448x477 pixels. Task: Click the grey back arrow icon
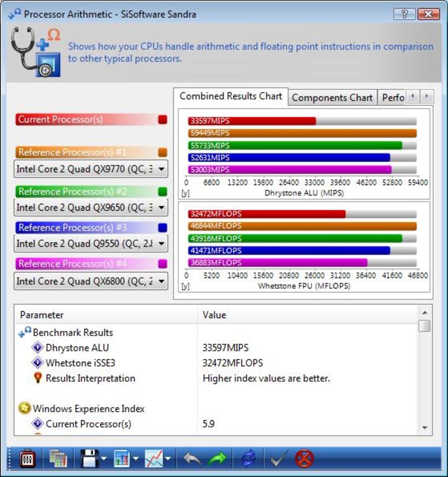(x=192, y=458)
